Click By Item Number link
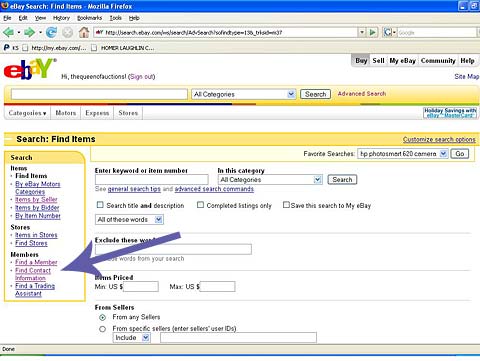The height and width of the screenshot is (361, 480). point(38,216)
